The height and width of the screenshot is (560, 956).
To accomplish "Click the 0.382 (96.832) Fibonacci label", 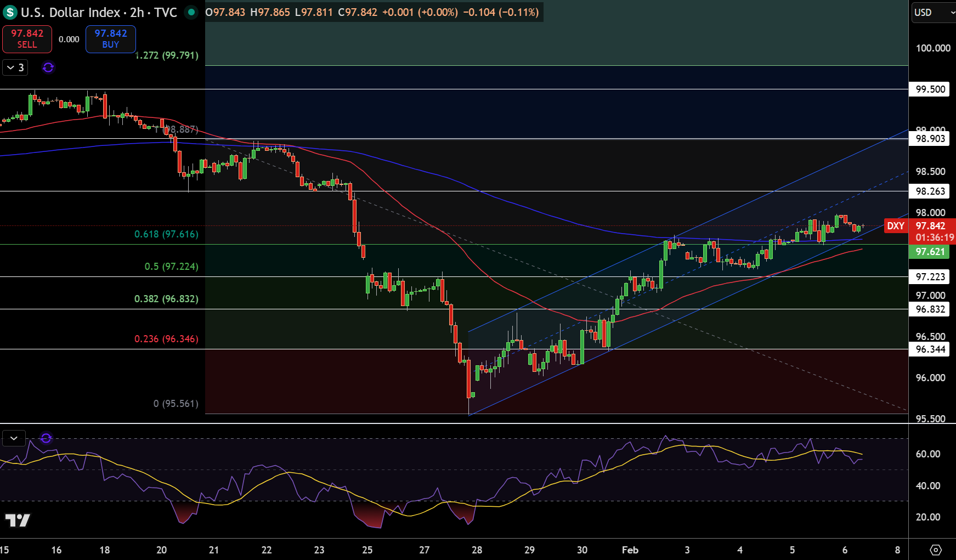I will [x=167, y=299].
